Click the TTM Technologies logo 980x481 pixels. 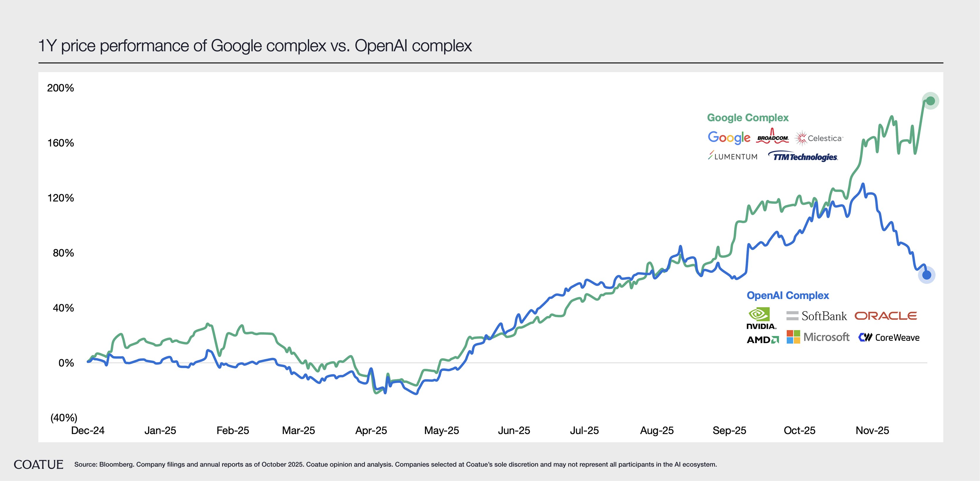pos(803,156)
